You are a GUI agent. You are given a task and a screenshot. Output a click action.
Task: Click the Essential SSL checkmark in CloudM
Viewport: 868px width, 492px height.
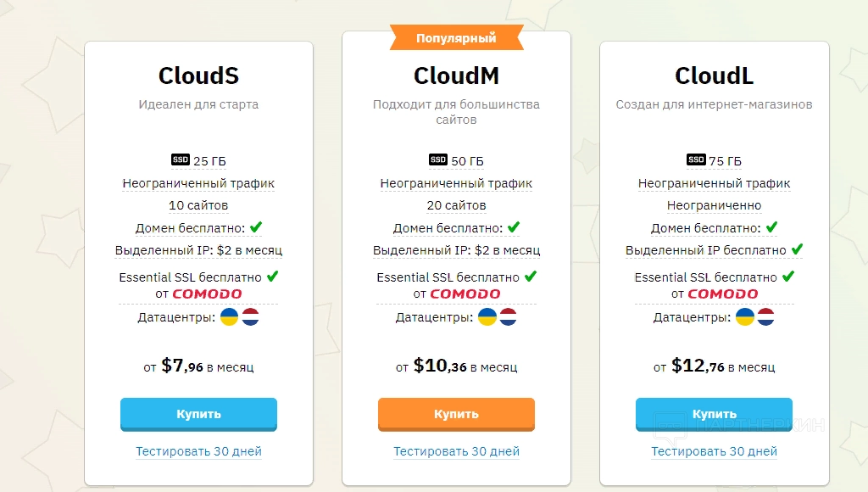pyautogui.click(x=531, y=277)
